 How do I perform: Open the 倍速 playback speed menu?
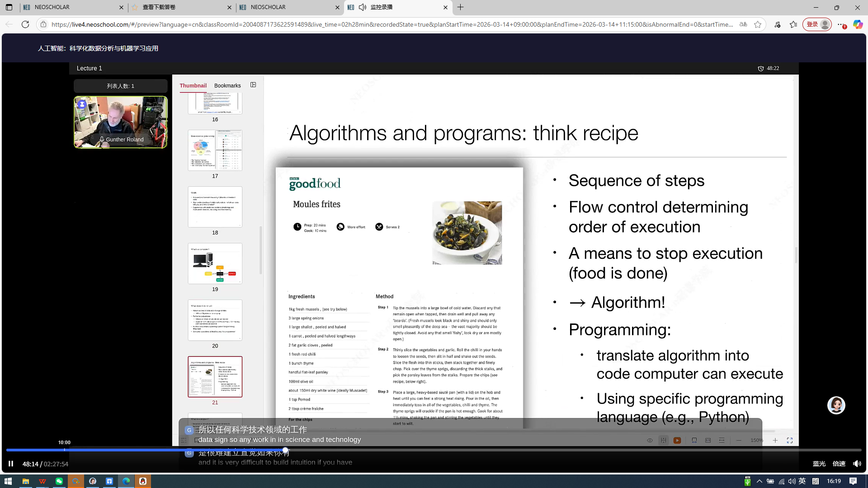coord(839,464)
